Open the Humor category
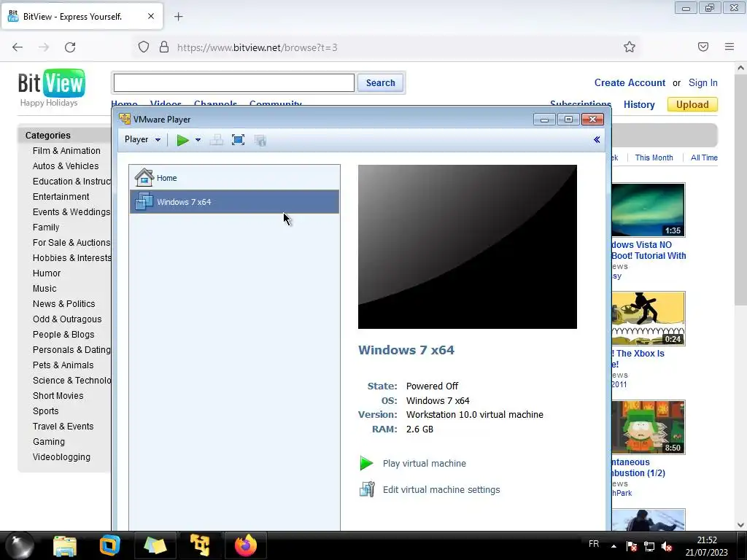The height and width of the screenshot is (560, 747). click(46, 273)
